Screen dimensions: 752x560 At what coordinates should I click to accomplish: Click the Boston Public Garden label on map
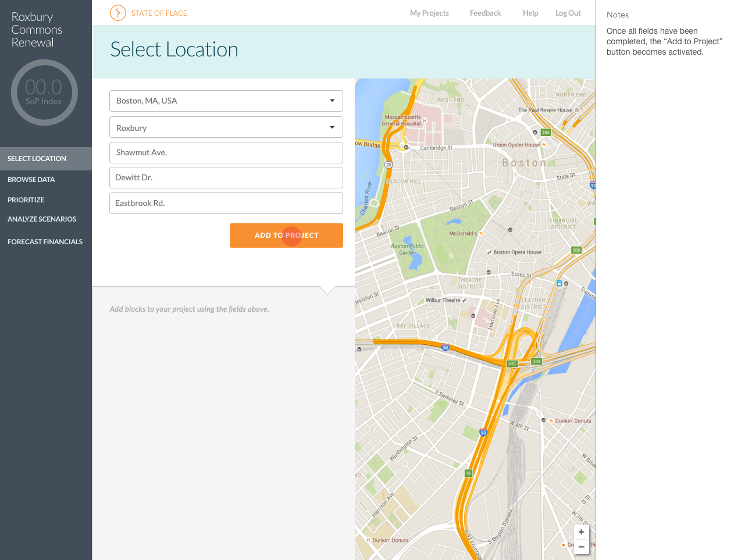pos(407,249)
